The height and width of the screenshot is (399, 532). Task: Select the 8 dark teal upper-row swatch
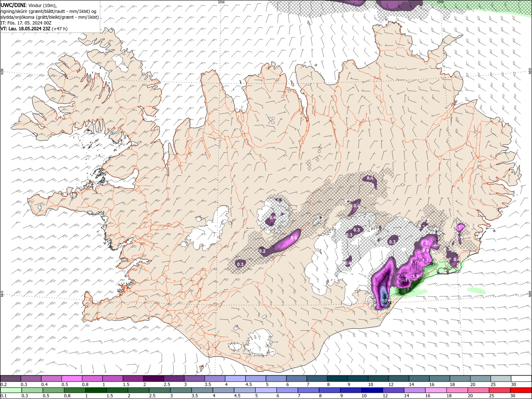pyautogui.click(x=337, y=379)
